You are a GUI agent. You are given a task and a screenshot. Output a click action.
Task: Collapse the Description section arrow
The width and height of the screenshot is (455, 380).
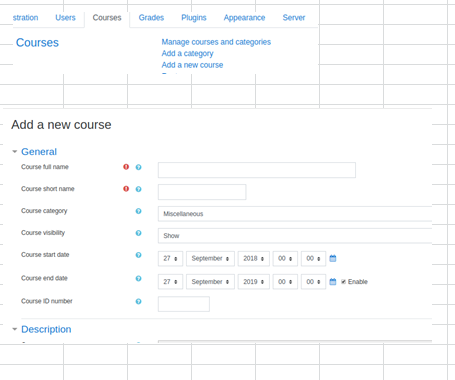(15, 329)
